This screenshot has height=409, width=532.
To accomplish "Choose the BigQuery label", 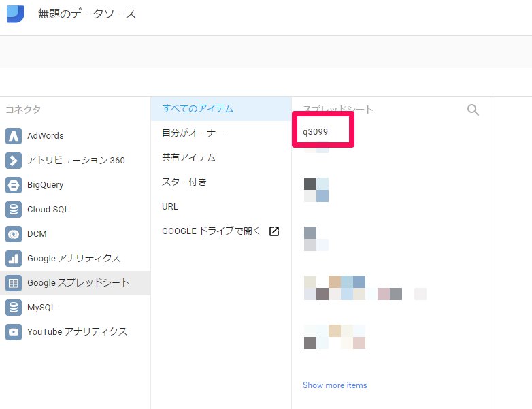I will click(45, 184).
